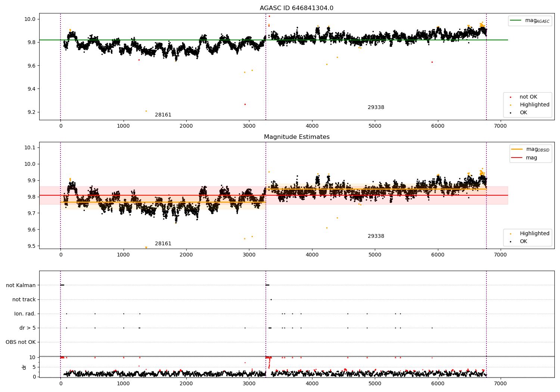The height and width of the screenshot is (392, 560).
Task: Click the 7000 x-tick under top panel
Action: tap(500, 126)
